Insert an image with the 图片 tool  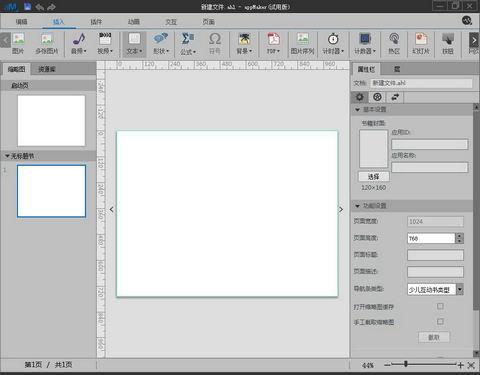19,44
